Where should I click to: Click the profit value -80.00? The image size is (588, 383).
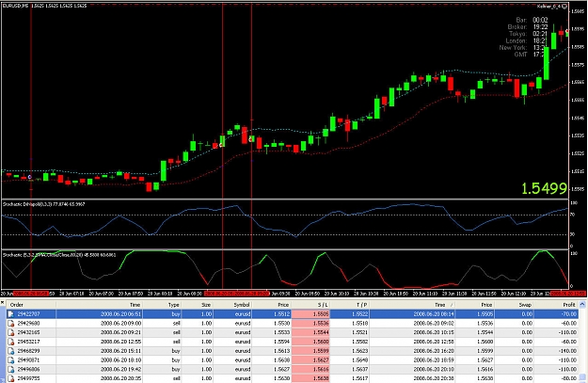point(569,378)
